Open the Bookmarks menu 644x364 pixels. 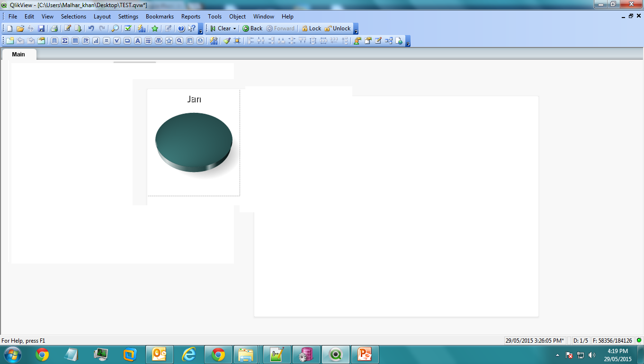click(160, 17)
